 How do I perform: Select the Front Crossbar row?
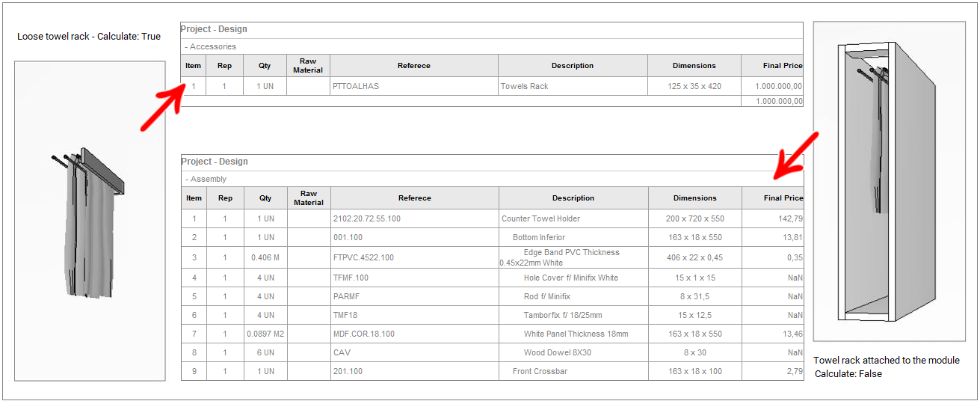(540, 371)
